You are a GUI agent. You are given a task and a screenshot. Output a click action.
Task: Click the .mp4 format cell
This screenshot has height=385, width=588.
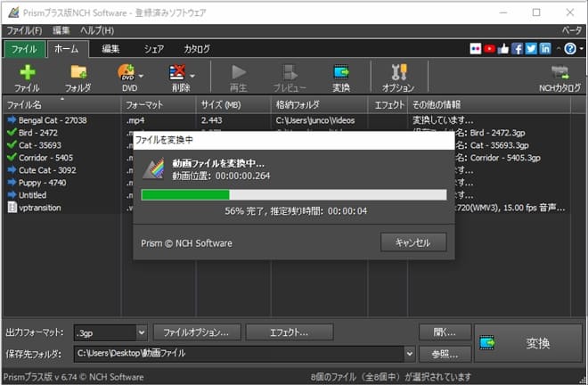click(135, 120)
